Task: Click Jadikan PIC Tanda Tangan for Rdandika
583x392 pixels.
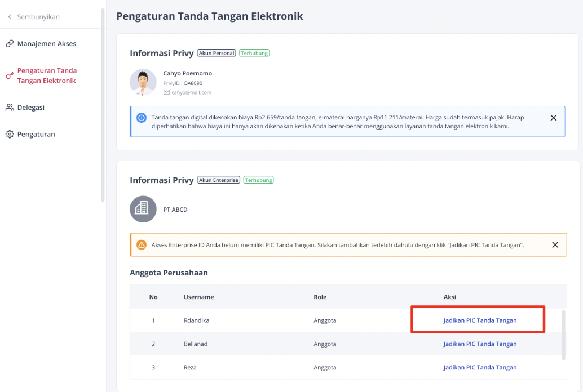Action: point(480,319)
